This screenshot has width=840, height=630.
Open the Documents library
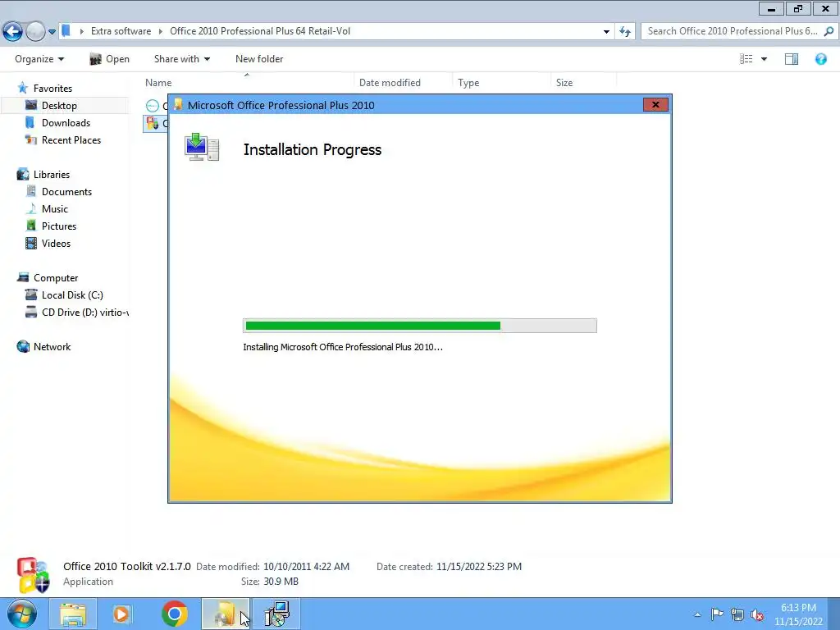click(67, 192)
